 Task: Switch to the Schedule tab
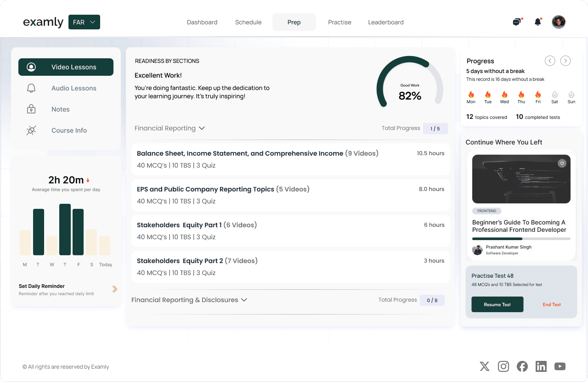pos(248,22)
